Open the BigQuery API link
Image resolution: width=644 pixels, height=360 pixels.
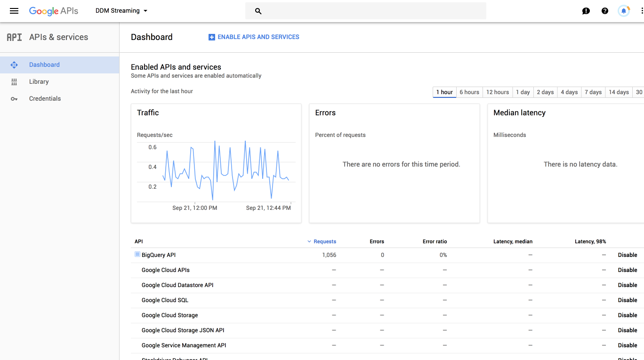[x=159, y=255]
